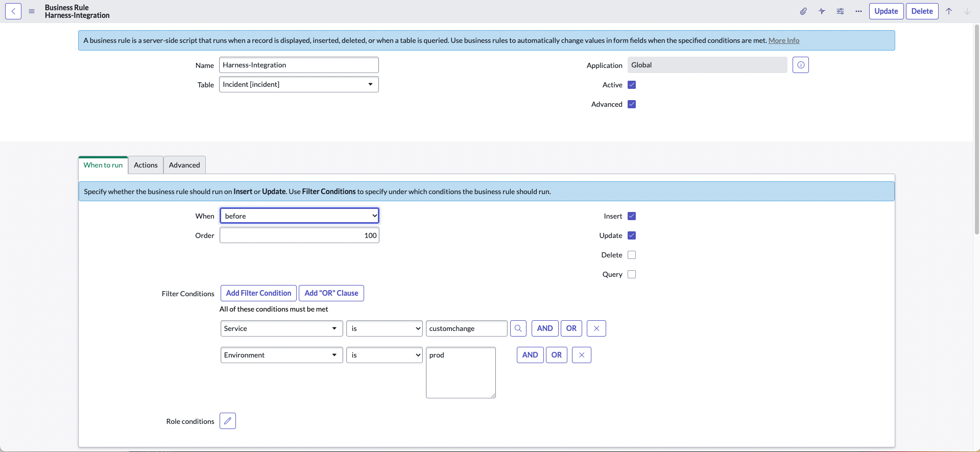Open the activity stream icon
The height and width of the screenshot is (452, 980).
(822, 11)
